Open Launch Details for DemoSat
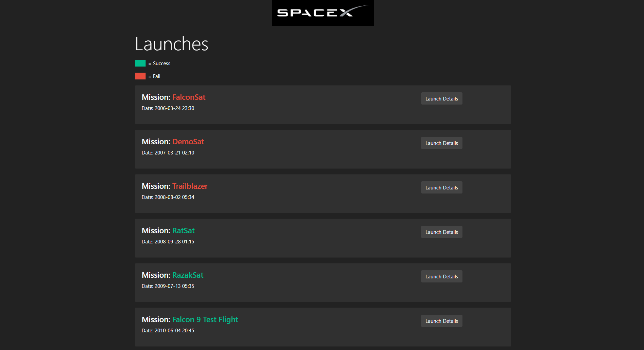Screen dimensions: 644x350 [x=441, y=143]
